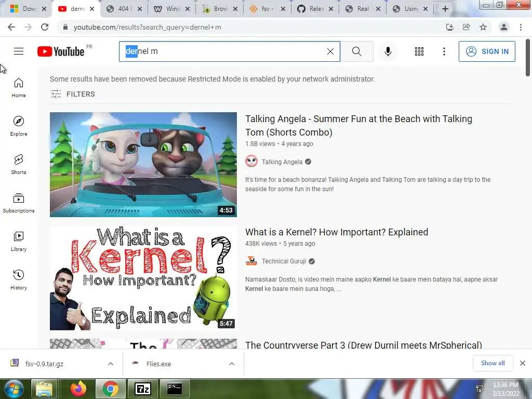This screenshot has height=399, width=532.
Task: Reload the page with refresh icon
Action: [x=45, y=27]
